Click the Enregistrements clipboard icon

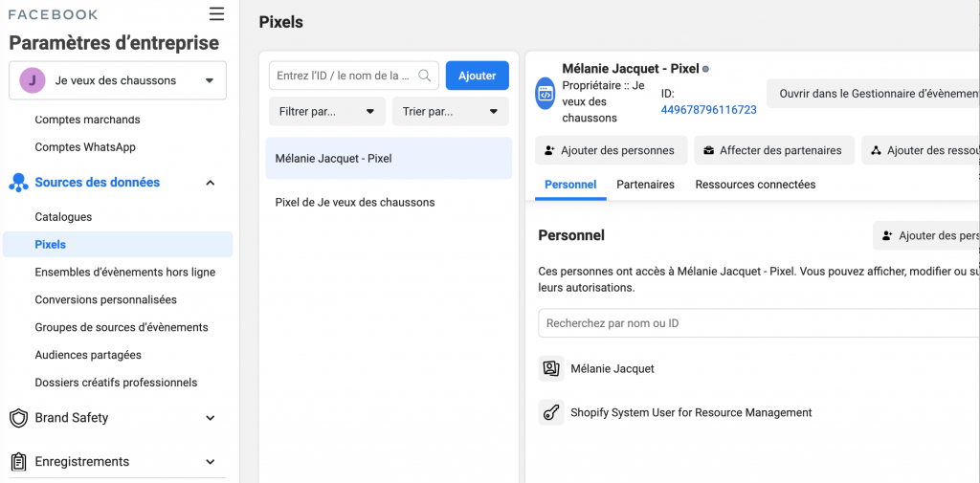click(19, 462)
